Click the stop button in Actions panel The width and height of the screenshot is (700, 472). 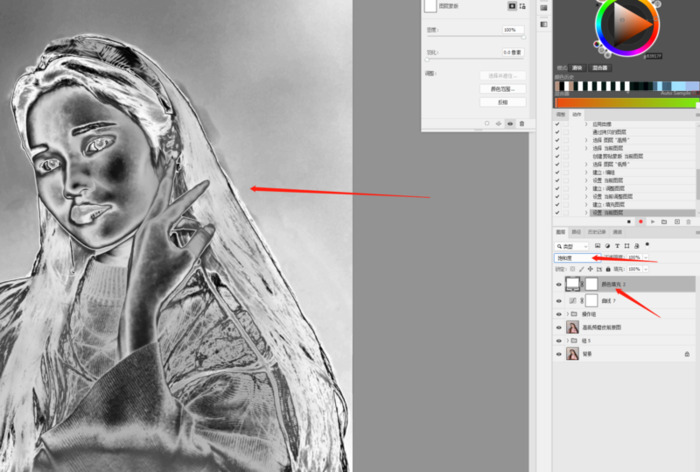628,221
